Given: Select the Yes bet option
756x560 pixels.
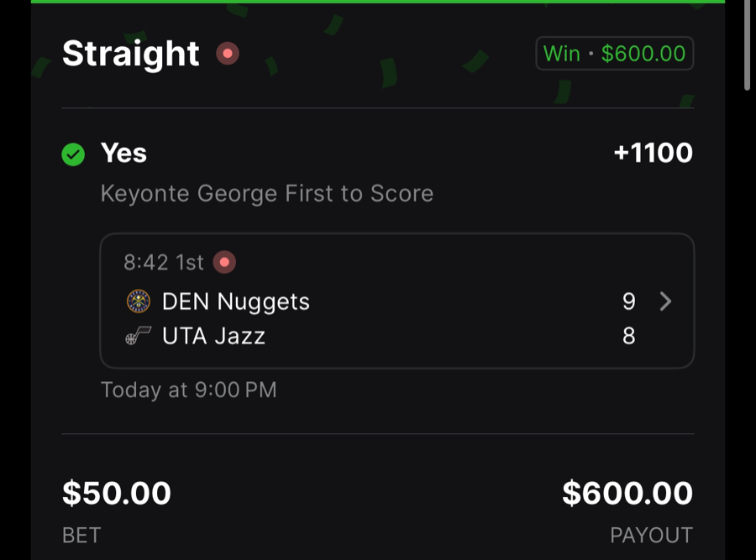Looking at the screenshot, I should tap(123, 154).
